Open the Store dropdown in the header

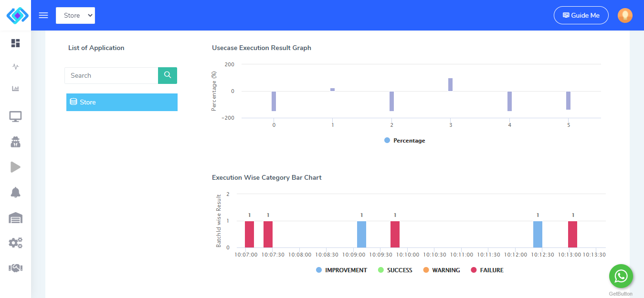pos(75,15)
